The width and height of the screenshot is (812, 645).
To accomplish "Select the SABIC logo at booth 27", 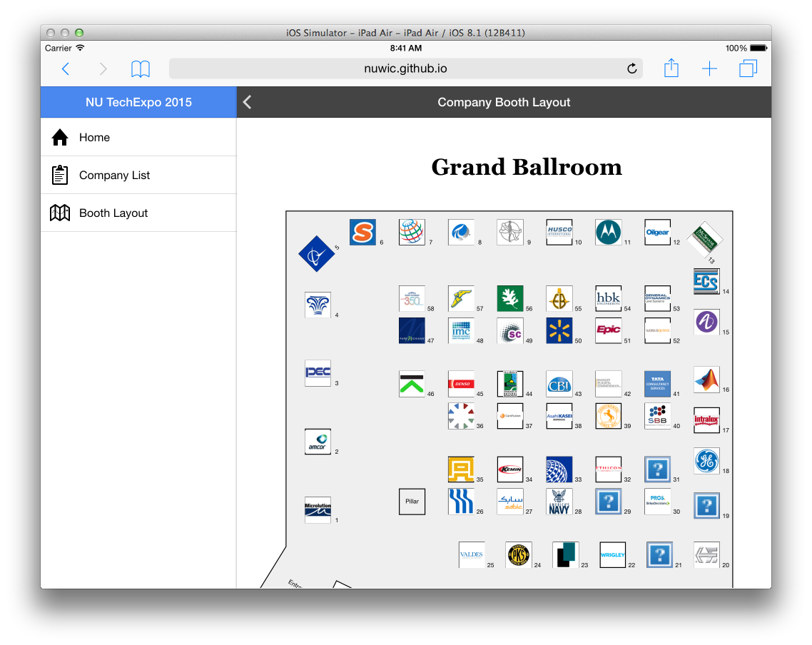I will pyautogui.click(x=510, y=501).
